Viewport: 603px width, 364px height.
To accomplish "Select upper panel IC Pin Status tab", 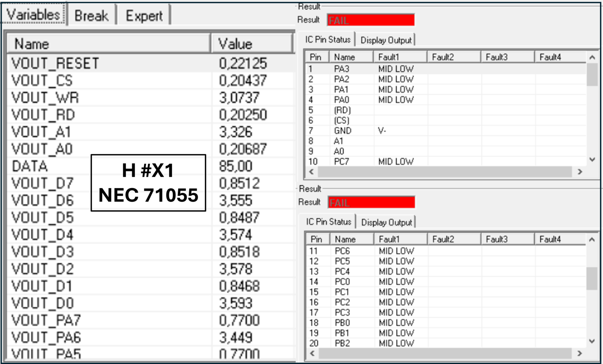I will 328,40.
